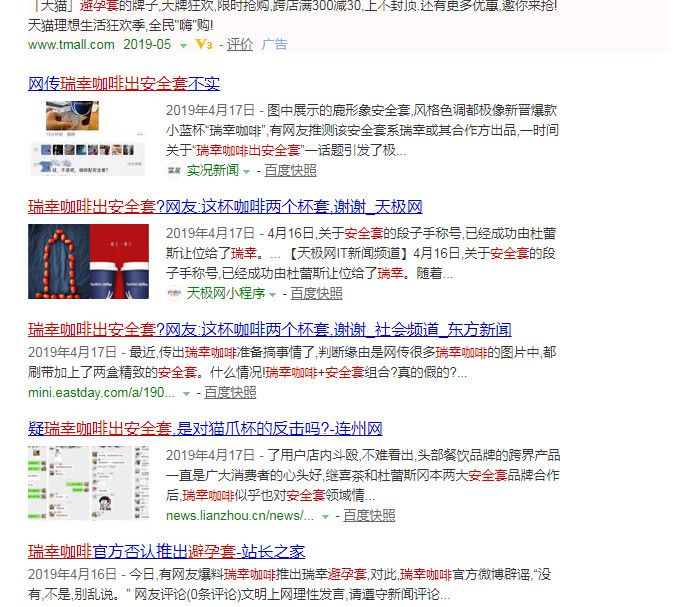This screenshot has height=607, width=676.
Task: Open the news.lianzhou.cn URL
Action: click(x=240, y=516)
